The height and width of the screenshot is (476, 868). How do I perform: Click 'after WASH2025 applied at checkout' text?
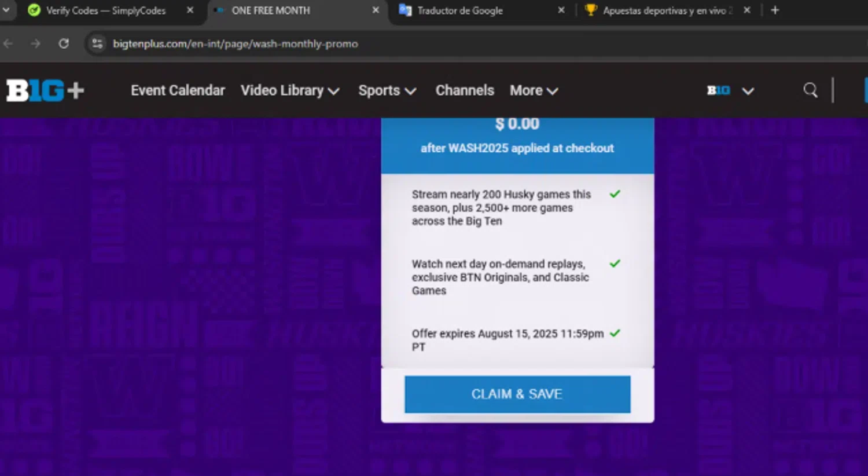pyautogui.click(x=517, y=148)
